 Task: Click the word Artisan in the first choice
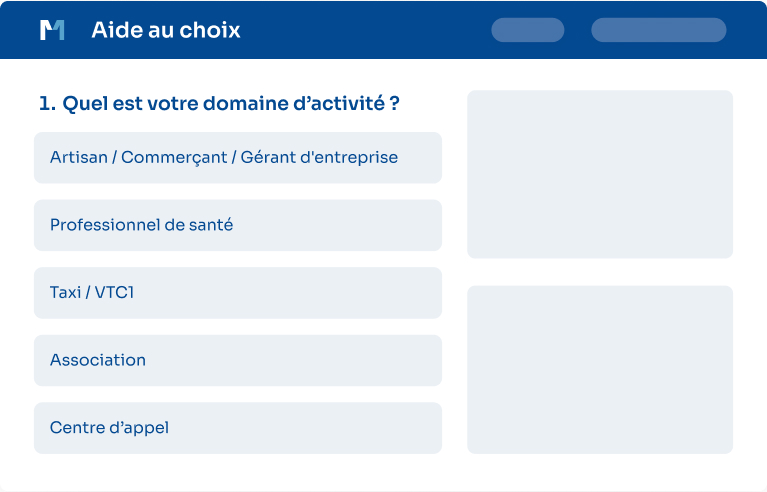pos(79,157)
